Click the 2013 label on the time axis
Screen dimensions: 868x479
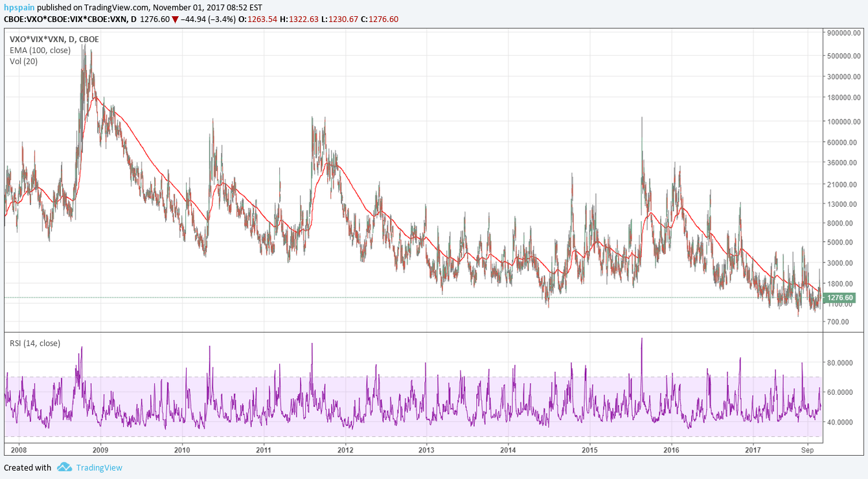[427, 449]
